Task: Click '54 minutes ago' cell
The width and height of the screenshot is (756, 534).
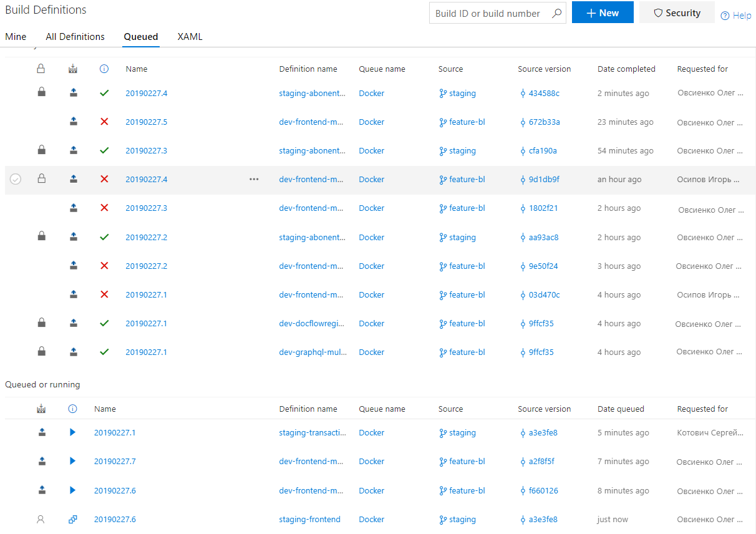Action: point(626,150)
